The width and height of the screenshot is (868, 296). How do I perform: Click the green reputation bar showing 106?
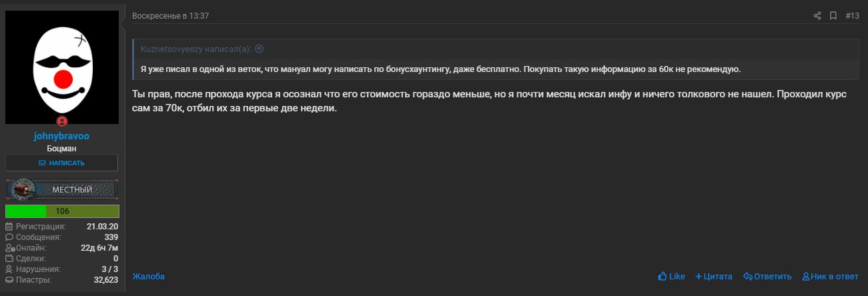click(x=62, y=211)
